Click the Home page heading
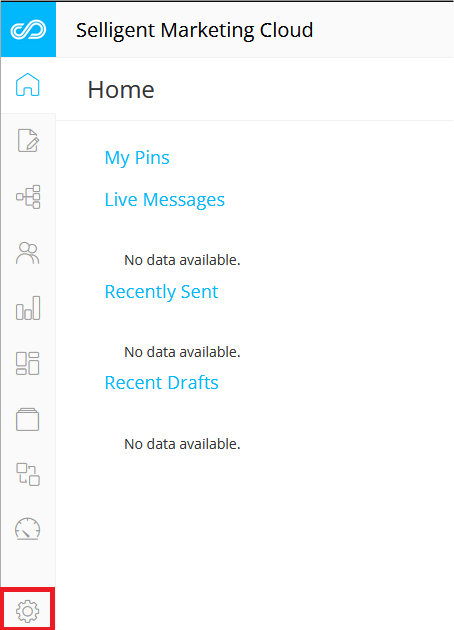The image size is (454, 630). point(121,90)
